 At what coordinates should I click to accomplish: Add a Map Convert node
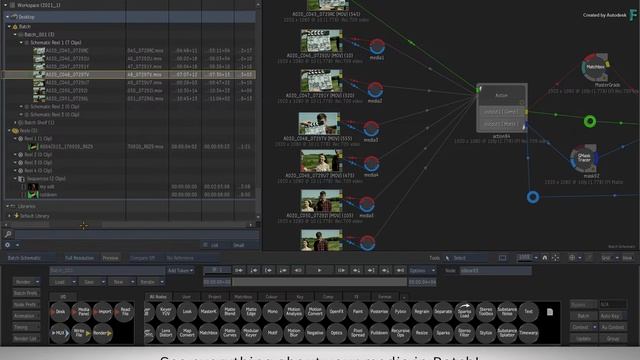(187, 333)
